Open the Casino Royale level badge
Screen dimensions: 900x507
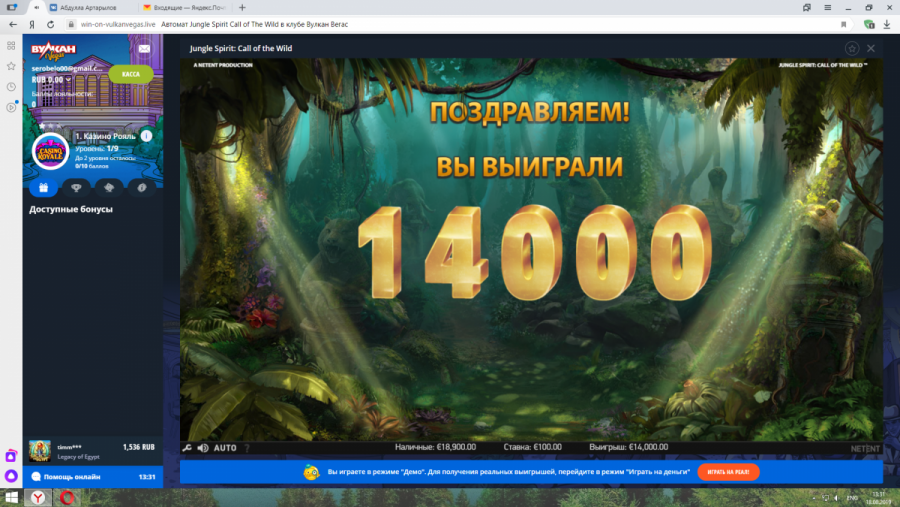pos(51,152)
